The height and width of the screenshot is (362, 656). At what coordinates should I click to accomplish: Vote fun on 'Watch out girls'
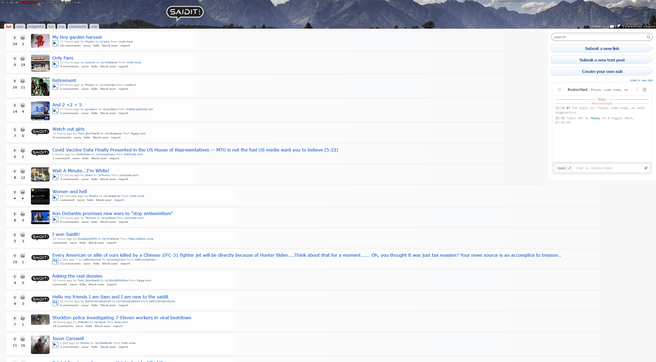pos(23,130)
